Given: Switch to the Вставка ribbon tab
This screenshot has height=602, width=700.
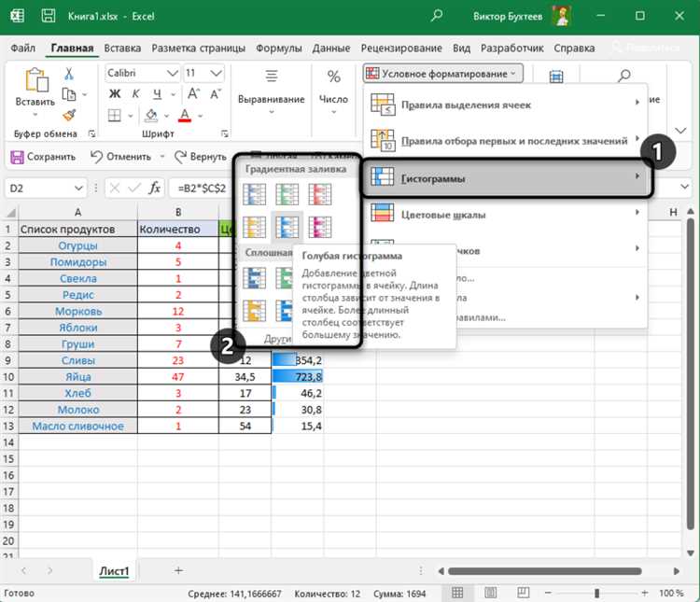Looking at the screenshot, I should [122, 48].
